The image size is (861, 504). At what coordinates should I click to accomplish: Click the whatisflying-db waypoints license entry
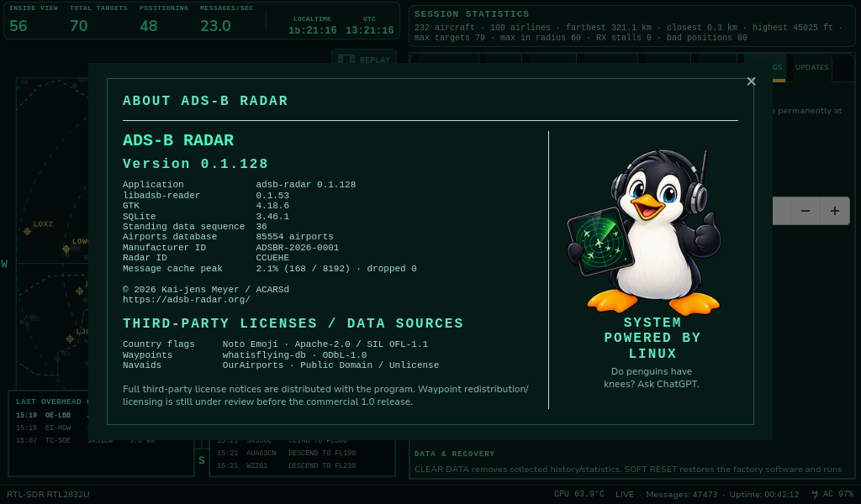[x=294, y=355]
